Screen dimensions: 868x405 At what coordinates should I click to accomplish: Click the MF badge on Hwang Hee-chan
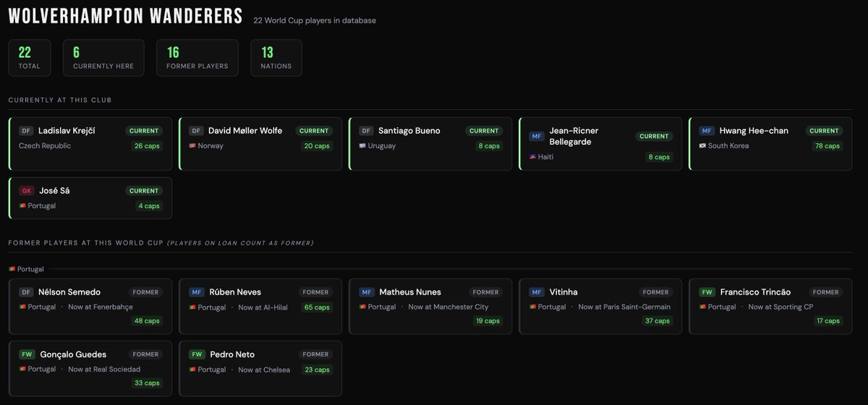(707, 131)
